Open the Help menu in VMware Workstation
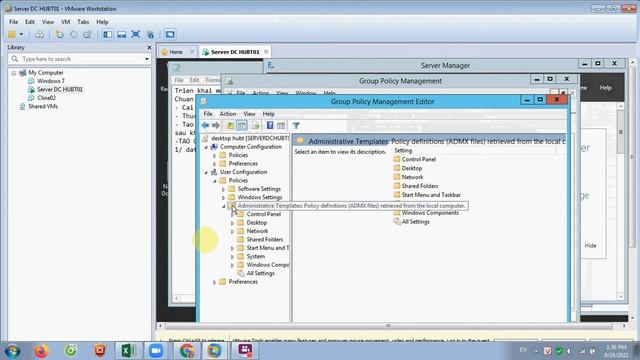 pyautogui.click(x=102, y=22)
